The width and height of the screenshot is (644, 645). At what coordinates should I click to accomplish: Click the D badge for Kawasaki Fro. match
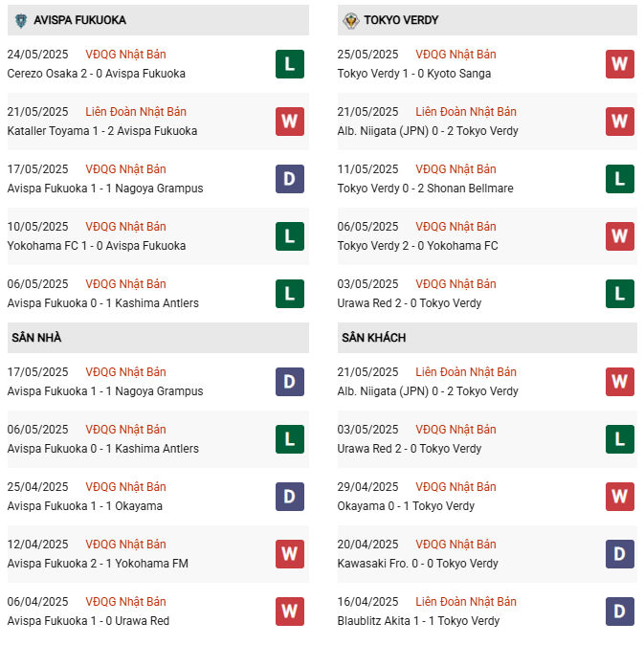pos(619,554)
